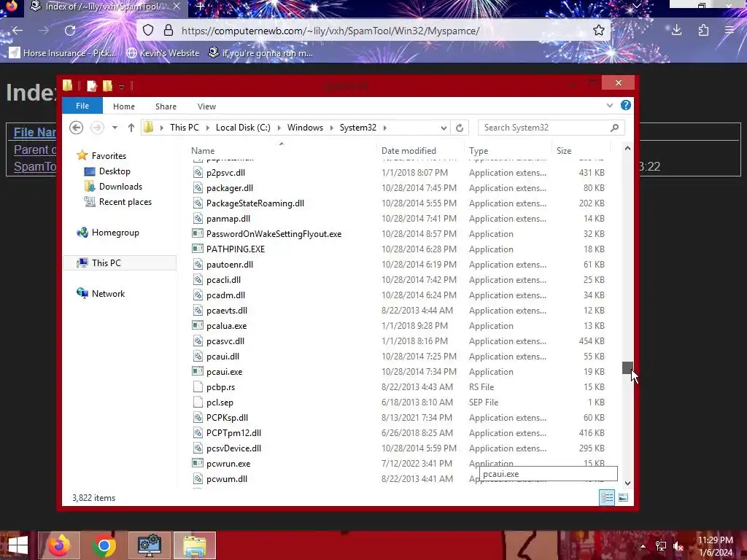Open address bar history dropdown

(x=444, y=128)
